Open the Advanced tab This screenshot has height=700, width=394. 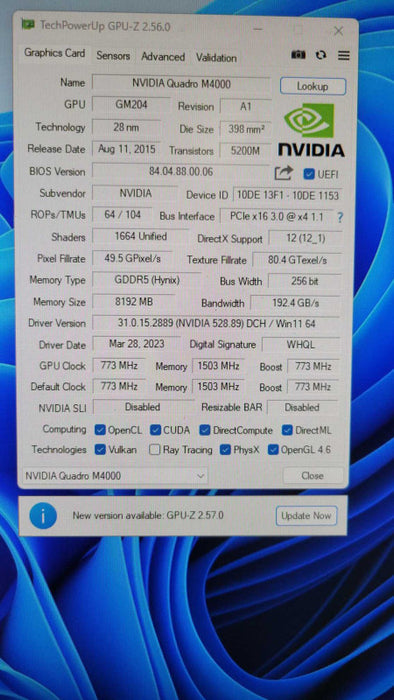163,57
